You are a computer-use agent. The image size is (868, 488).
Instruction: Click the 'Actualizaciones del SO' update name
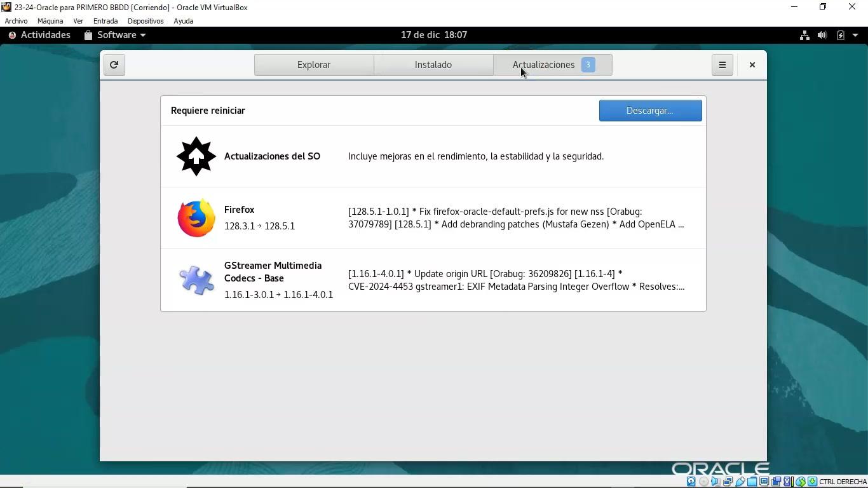click(272, 156)
